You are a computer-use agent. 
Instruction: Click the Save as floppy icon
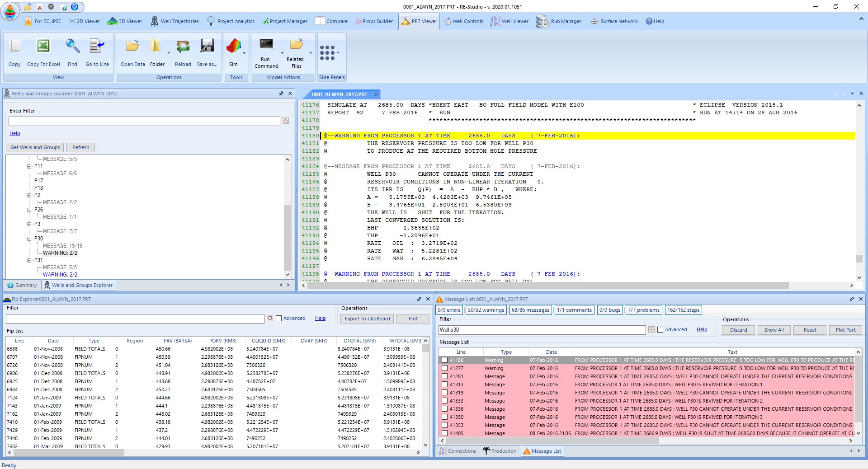click(x=207, y=46)
